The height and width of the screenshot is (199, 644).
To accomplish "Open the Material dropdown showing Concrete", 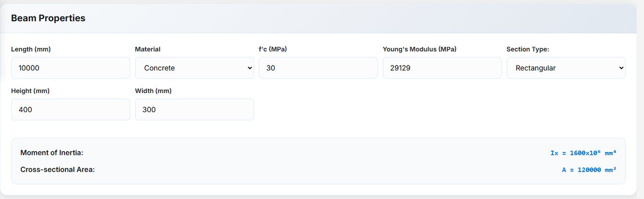I will (195, 68).
